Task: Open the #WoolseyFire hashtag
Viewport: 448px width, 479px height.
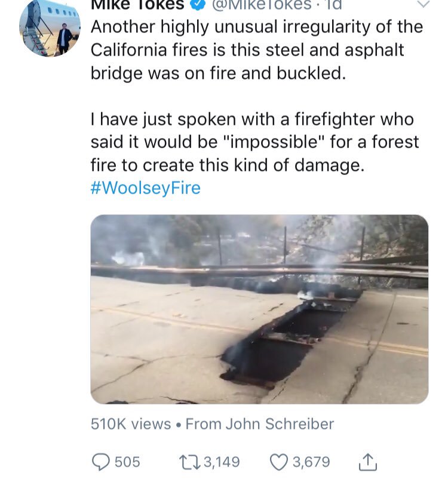Action: click(145, 189)
